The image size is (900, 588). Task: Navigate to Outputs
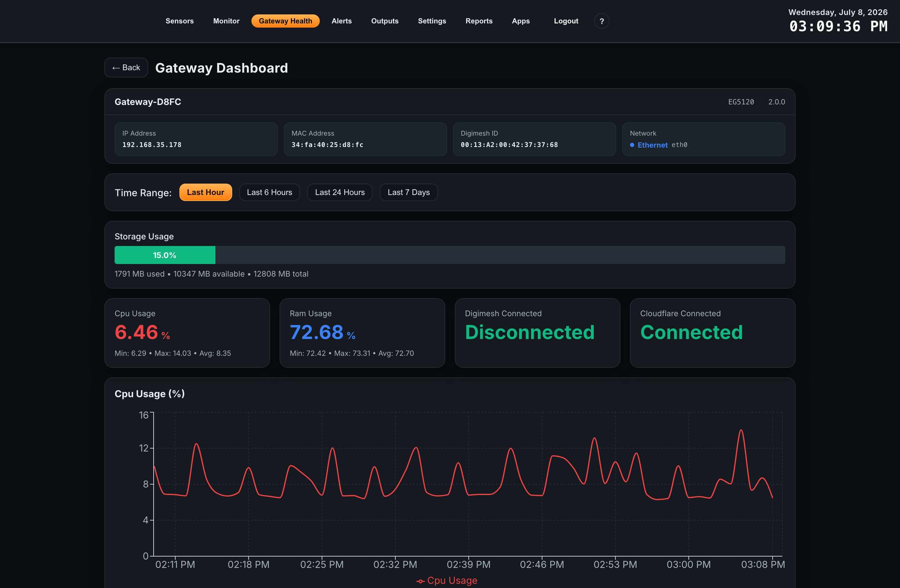pyautogui.click(x=385, y=21)
